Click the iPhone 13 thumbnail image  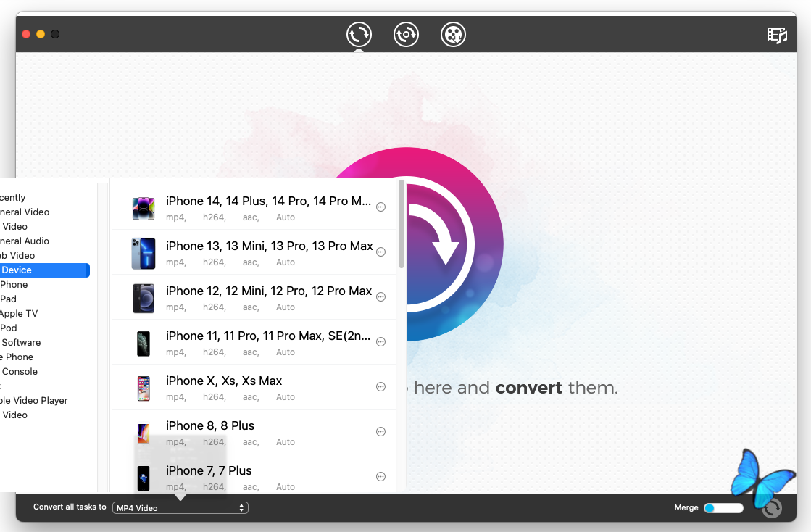pos(144,254)
